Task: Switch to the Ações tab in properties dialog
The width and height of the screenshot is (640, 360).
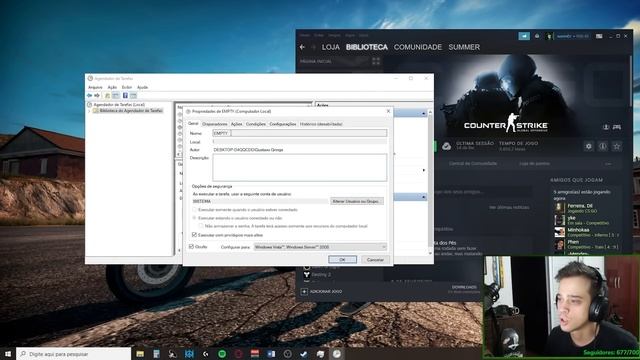Action: point(236,124)
